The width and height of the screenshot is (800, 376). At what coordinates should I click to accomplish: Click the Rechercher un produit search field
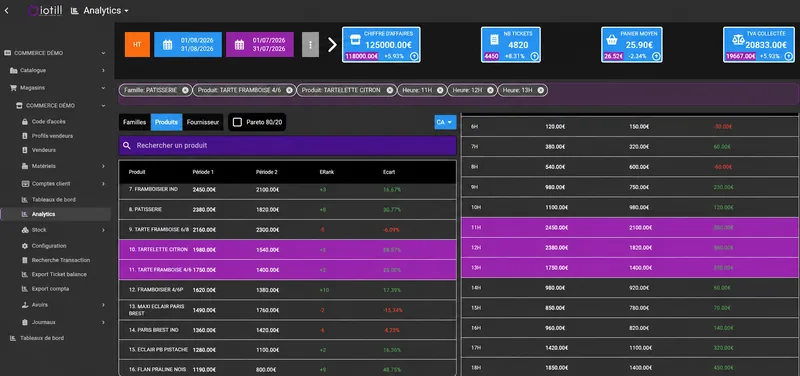(287, 145)
